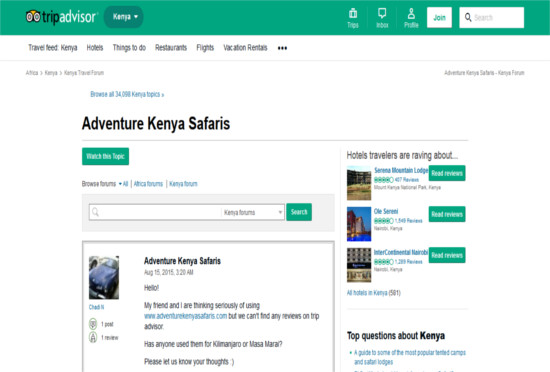Click Ole Sereni rating bubbles
The height and width of the screenshot is (372, 550).
click(x=384, y=221)
